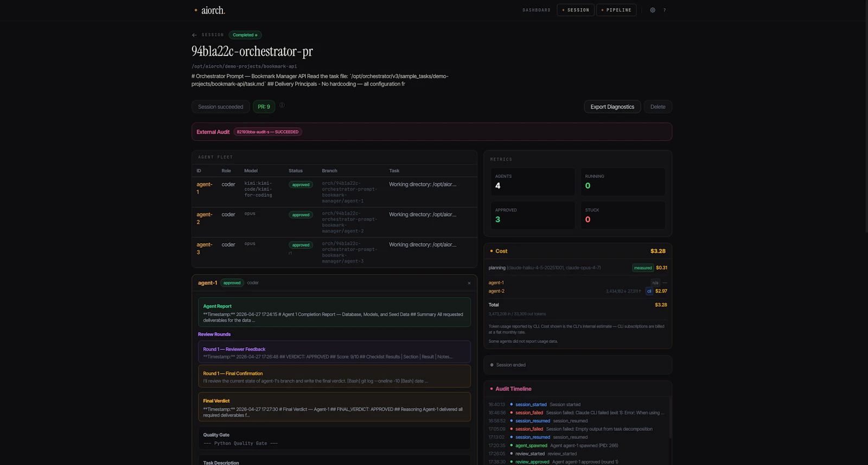The width and height of the screenshot is (868, 465).
Task: Open the Dashboard nav item
Action: [x=537, y=10]
